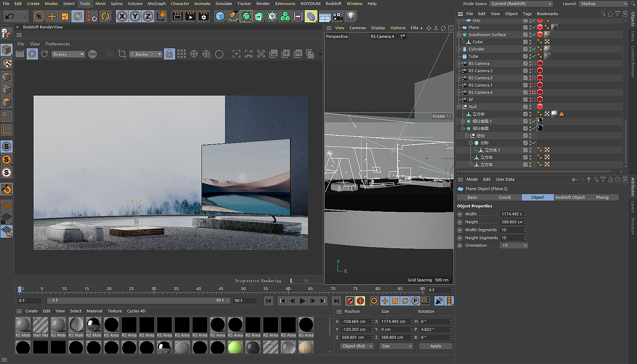Click the light bulb icon in toolbar

[351, 16]
